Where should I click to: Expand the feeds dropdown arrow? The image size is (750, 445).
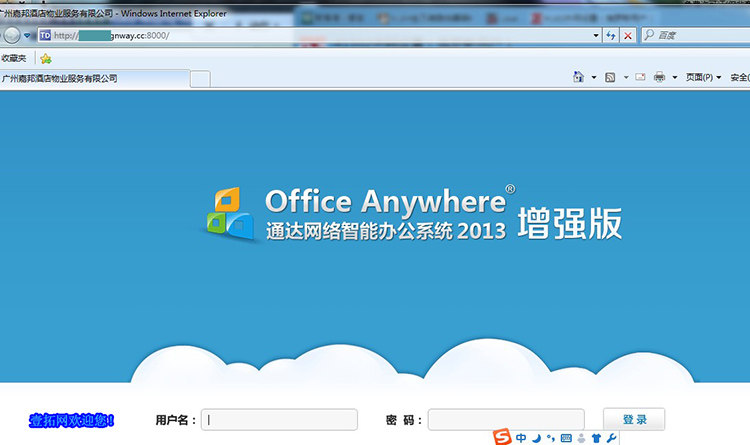[x=626, y=77]
